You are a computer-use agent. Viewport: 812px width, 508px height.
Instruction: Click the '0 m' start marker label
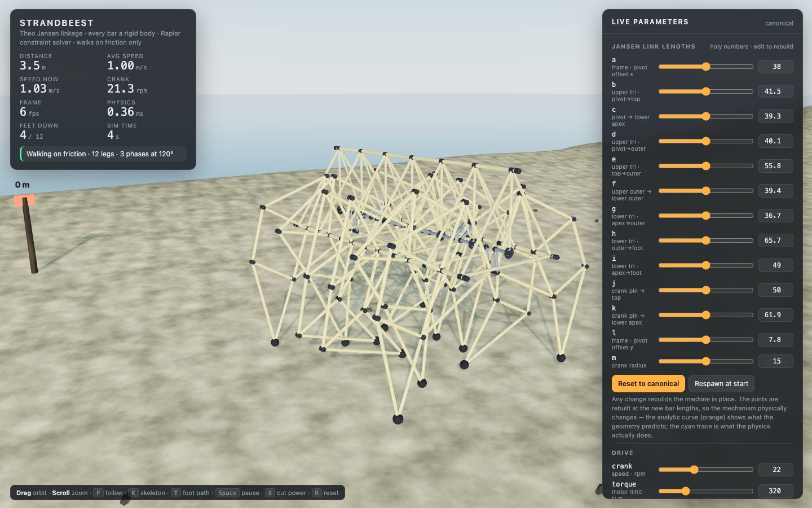tap(23, 185)
